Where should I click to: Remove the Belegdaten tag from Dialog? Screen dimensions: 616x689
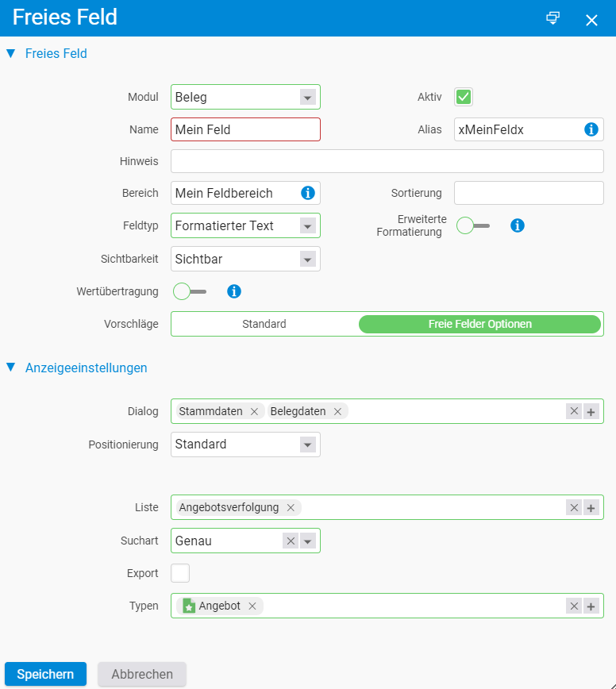(337, 412)
